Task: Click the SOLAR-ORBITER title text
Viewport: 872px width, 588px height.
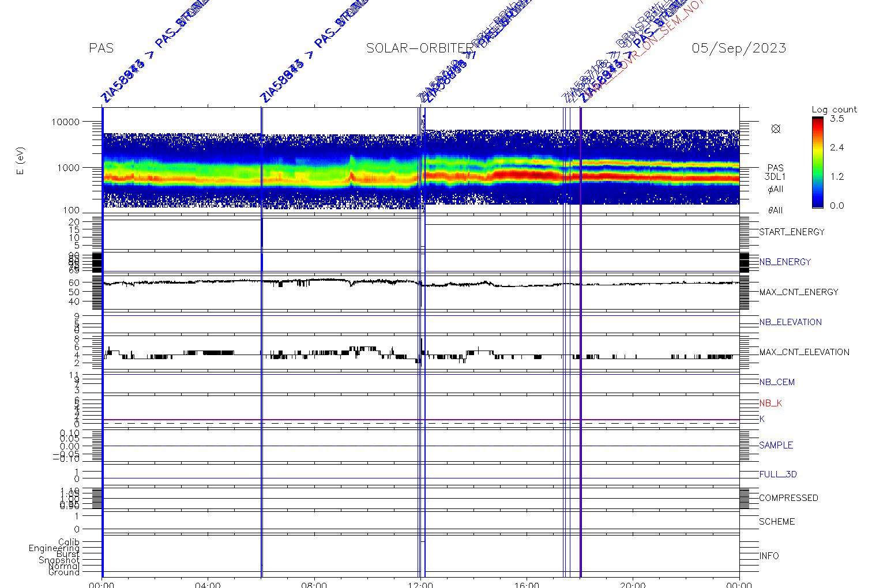Action: tap(419, 48)
